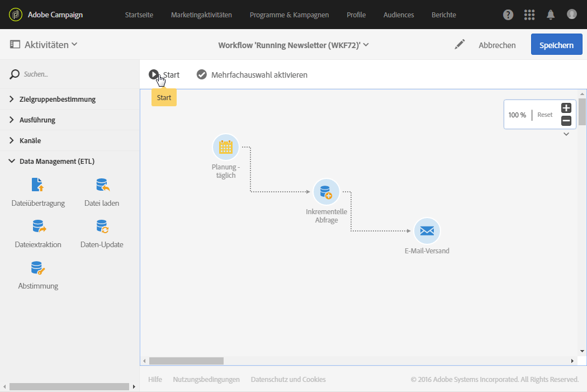Expand the Zielgruppenbestimmung category

(x=58, y=99)
